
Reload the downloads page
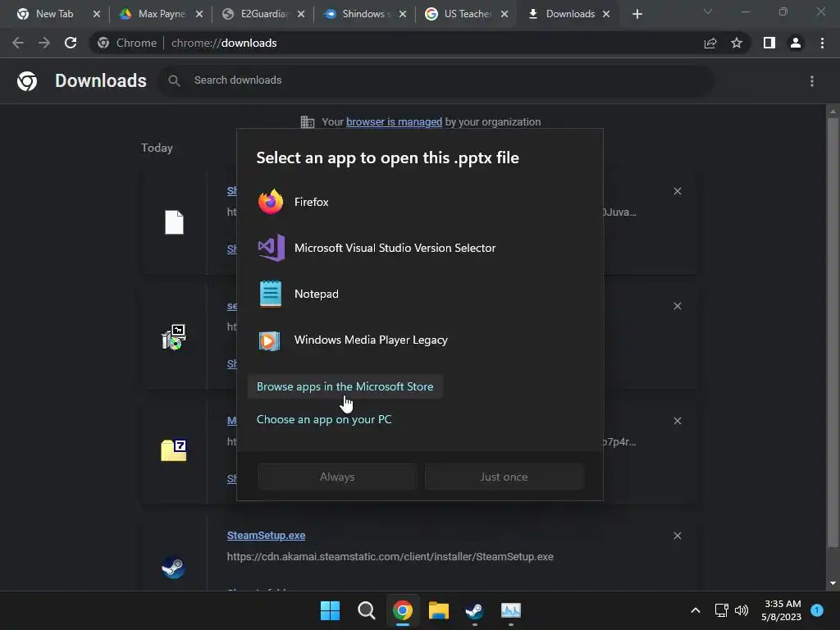tap(71, 43)
